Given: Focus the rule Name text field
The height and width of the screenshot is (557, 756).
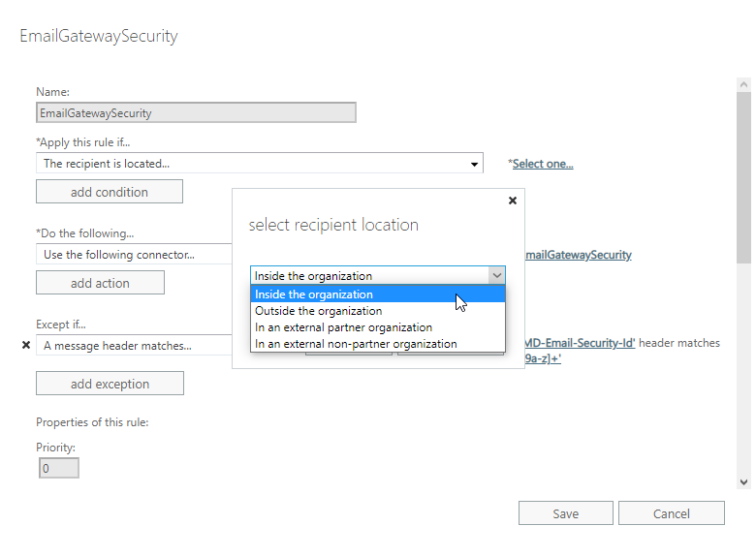Looking at the screenshot, I should coord(196,112).
